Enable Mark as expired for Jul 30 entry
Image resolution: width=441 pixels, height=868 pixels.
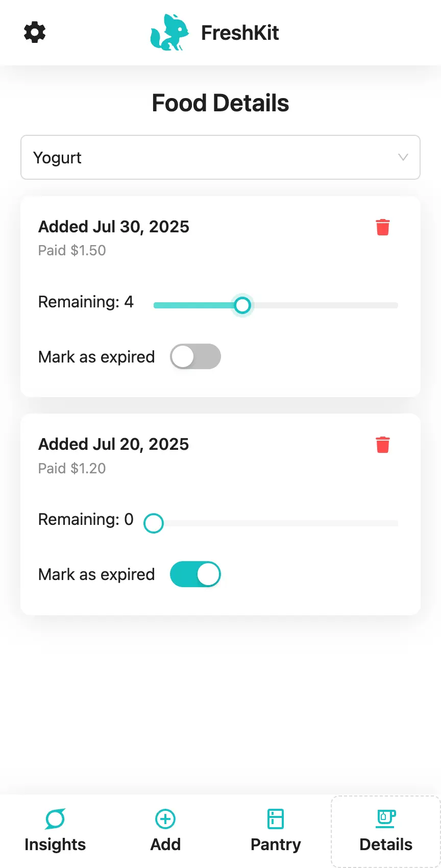(x=195, y=356)
